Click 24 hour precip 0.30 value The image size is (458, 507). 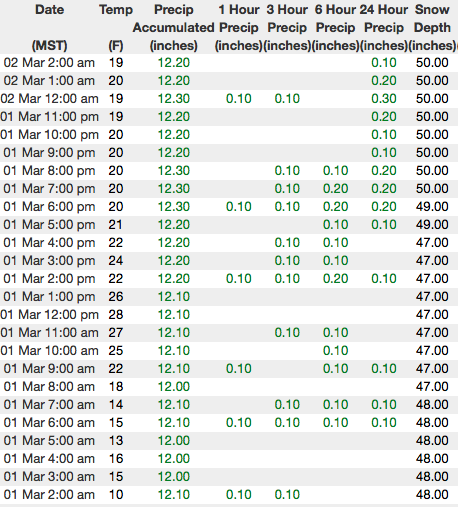tap(384, 99)
